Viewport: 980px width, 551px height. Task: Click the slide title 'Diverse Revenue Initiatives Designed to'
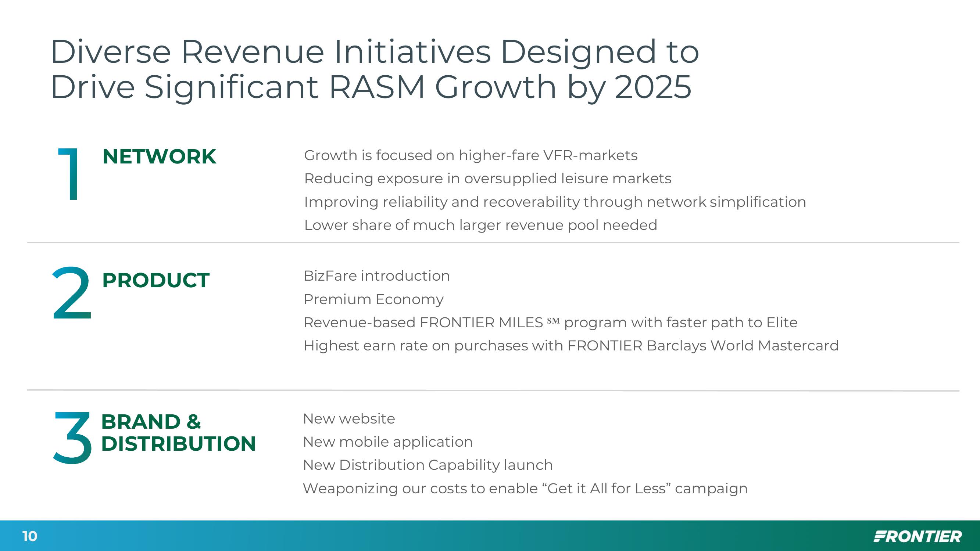click(x=375, y=52)
